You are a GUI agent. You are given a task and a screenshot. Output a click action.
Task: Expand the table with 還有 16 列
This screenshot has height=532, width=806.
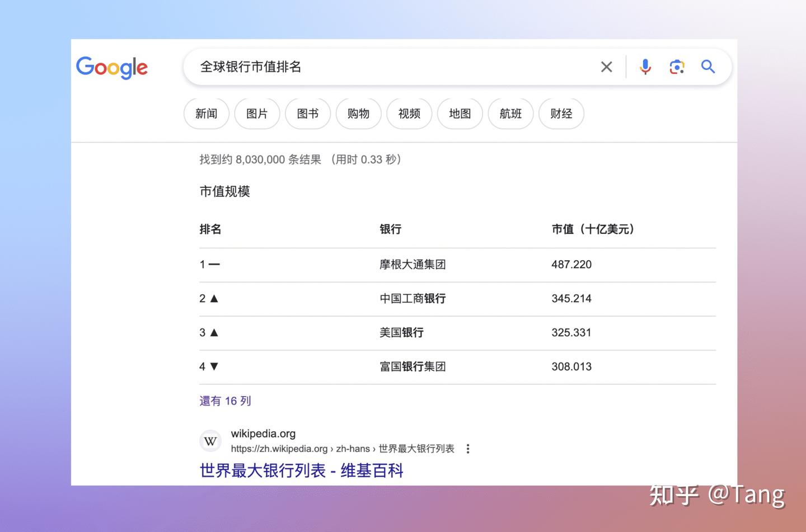[x=225, y=401]
